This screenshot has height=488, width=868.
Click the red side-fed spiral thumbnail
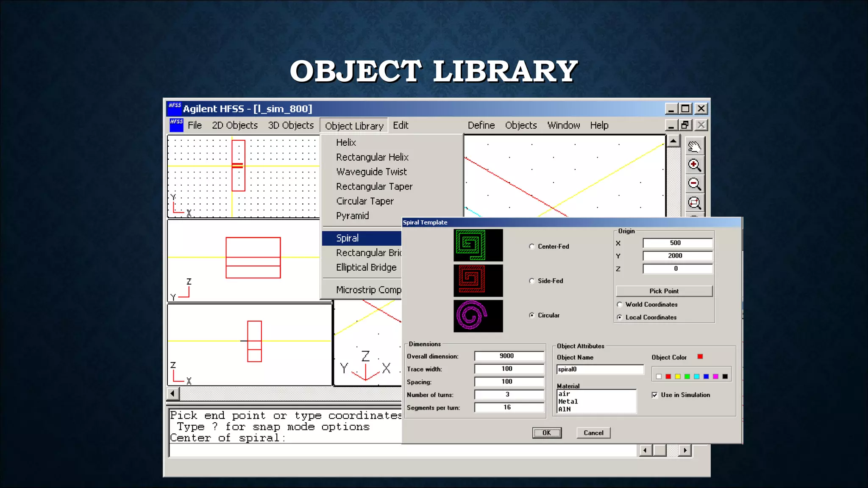pyautogui.click(x=478, y=280)
